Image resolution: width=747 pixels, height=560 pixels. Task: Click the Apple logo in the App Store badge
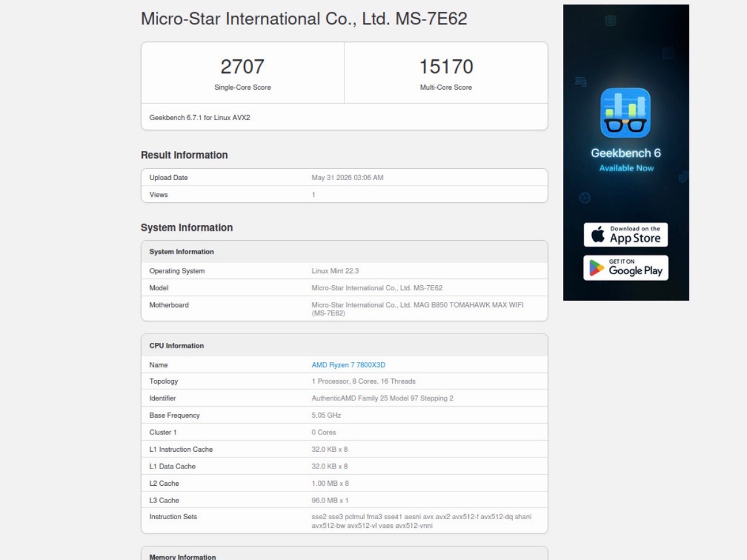click(597, 234)
